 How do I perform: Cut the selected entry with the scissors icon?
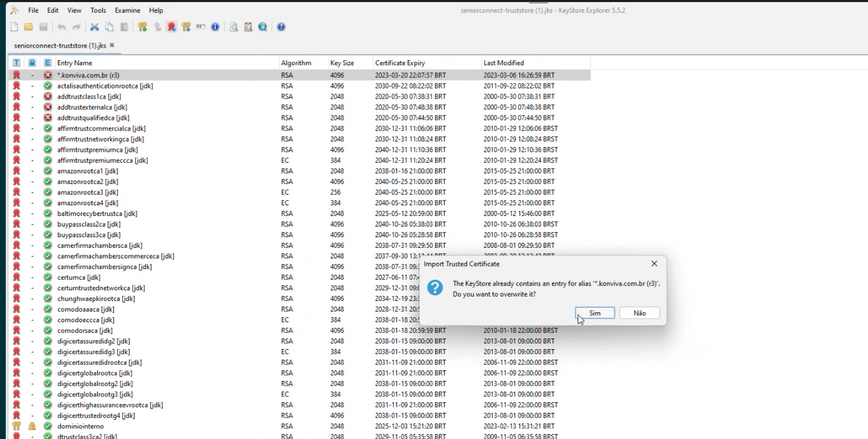[95, 27]
